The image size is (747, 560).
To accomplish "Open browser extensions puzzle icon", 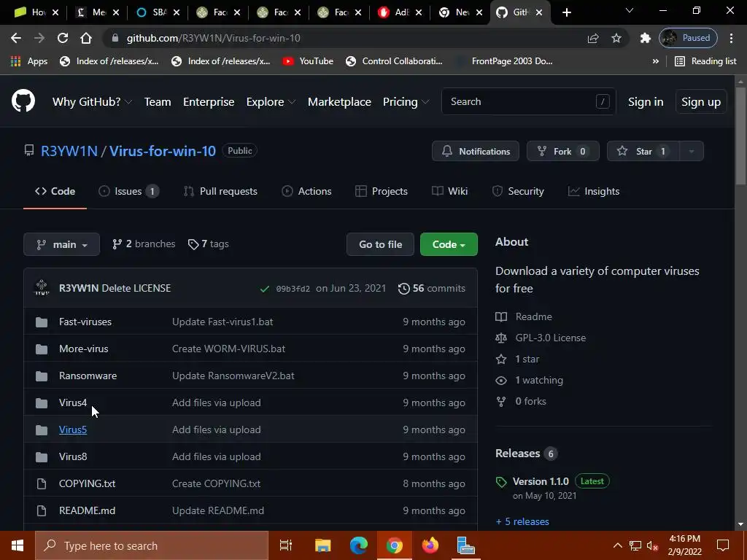I will coord(645,38).
